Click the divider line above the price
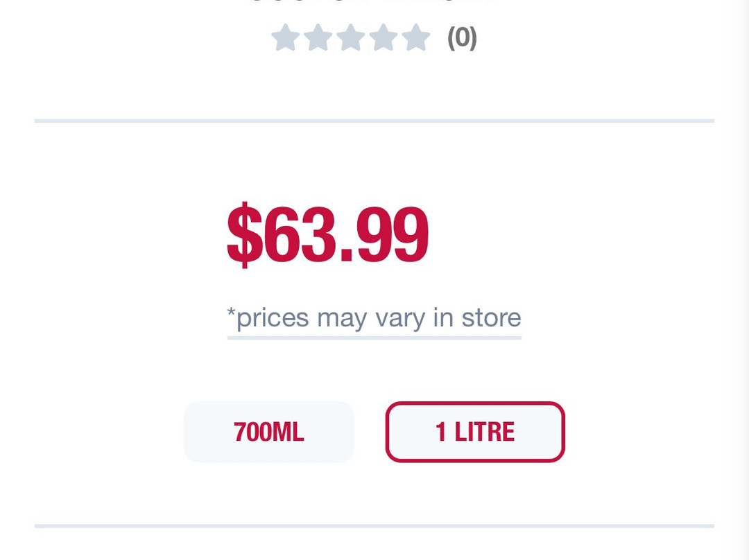Viewport: 749px width, 560px height. pyautogui.click(x=374, y=121)
